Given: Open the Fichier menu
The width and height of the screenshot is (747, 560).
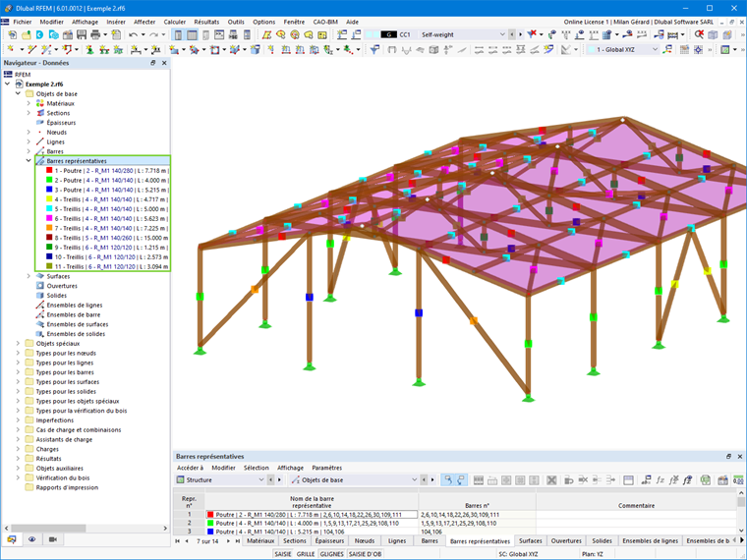Looking at the screenshot, I should pos(23,22).
